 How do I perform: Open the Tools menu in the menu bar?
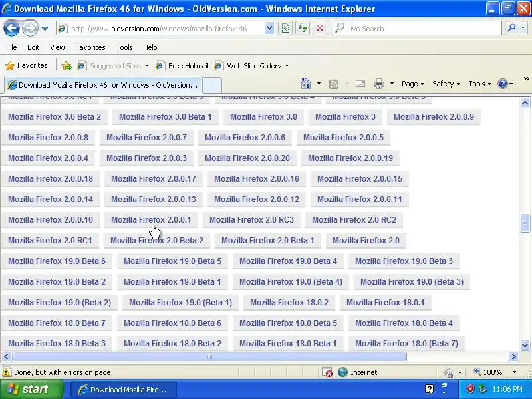pyautogui.click(x=124, y=47)
